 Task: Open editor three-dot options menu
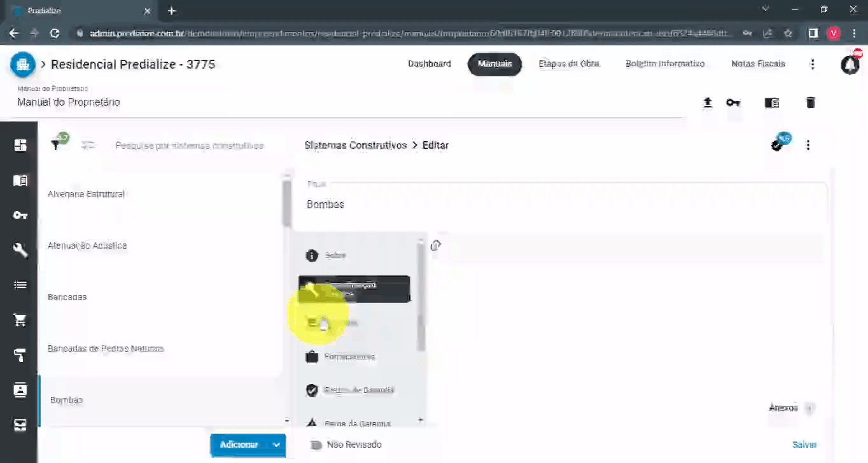(x=808, y=146)
